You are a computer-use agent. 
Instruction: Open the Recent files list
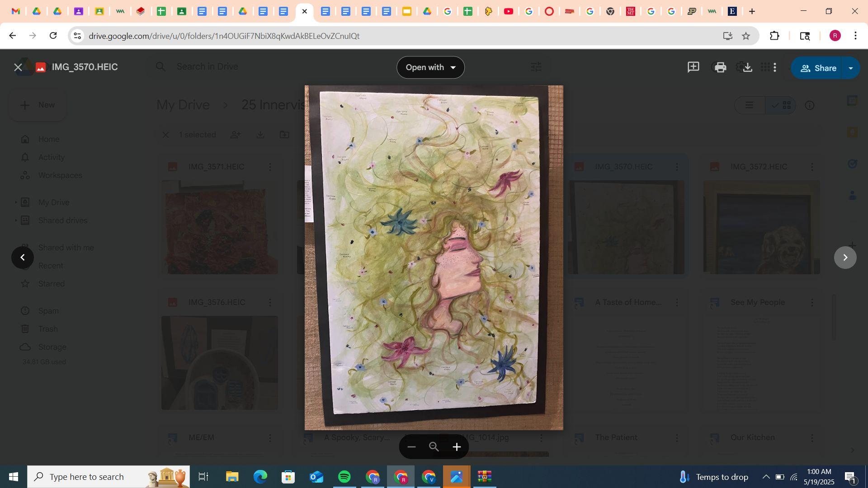pos(51,266)
